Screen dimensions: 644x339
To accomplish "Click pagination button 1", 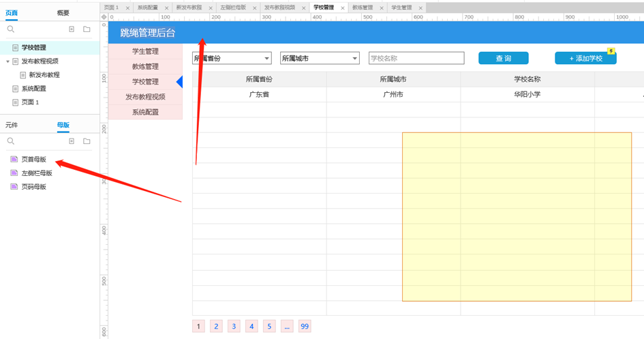I will (x=198, y=326).
